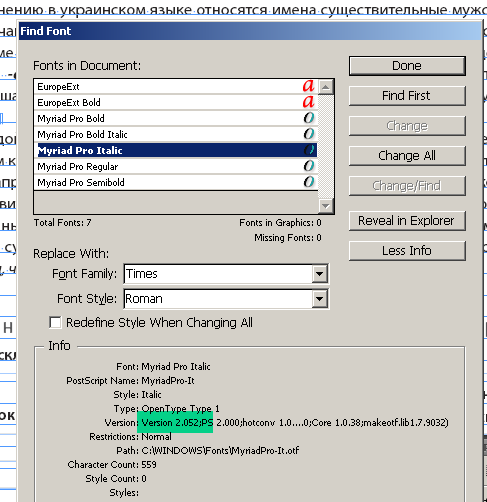This screenshot has height=502, width=487.
Task: Select Myriad Pro Bold Italic font row
Action: click(x=176, y=134)
